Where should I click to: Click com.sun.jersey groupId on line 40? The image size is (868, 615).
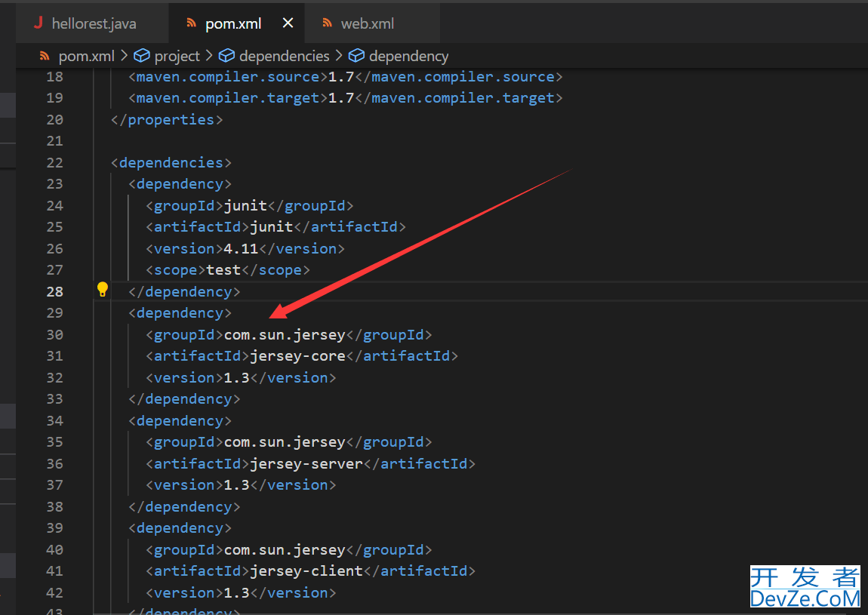click(x=285, y=549)
